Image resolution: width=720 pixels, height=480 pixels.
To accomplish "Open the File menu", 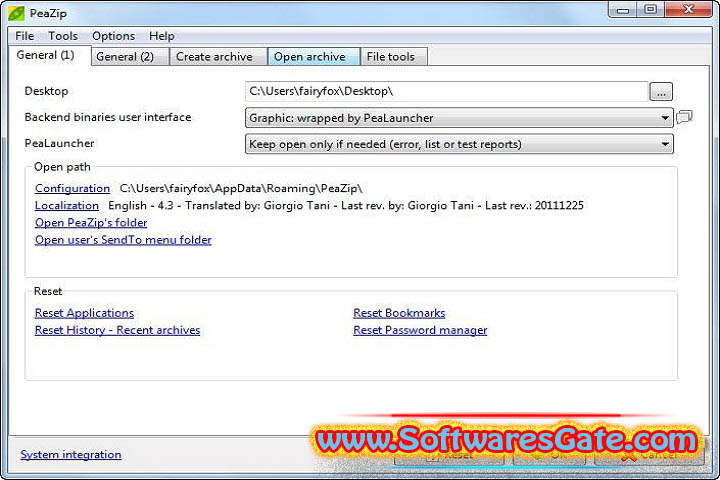I will tap(24, 36).
